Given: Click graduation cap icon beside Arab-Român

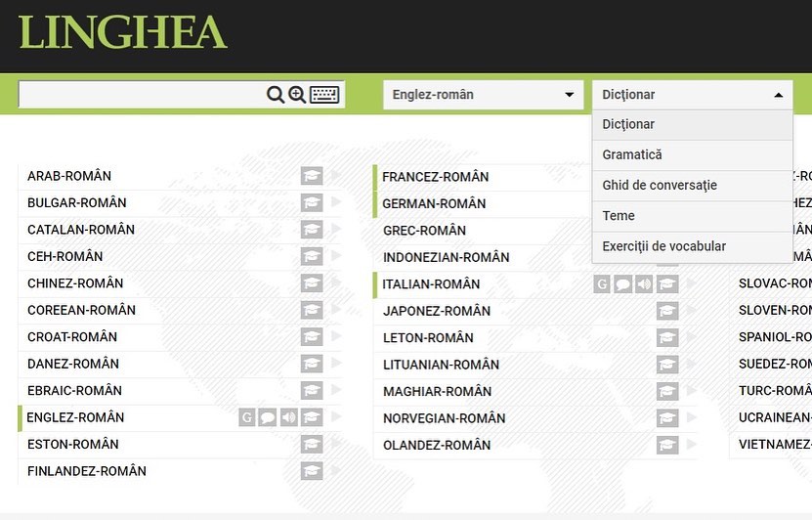Looking at the screenshot, I should pyautogui.click(x=312, y=176).
